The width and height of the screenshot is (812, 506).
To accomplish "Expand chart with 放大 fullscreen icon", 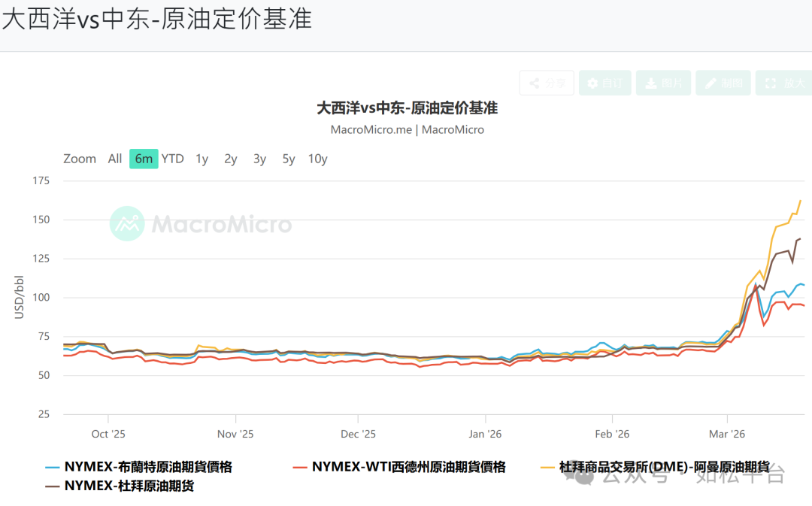I will coord(784,83).
